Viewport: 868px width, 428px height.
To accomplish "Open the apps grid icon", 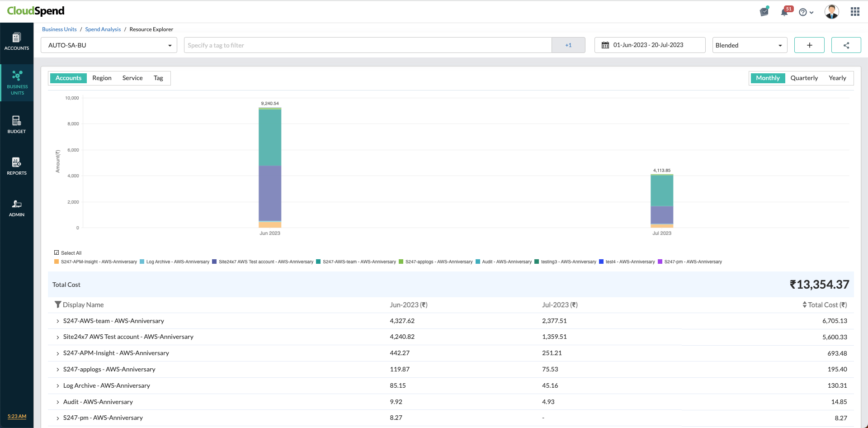I will [x=854, y=12].
